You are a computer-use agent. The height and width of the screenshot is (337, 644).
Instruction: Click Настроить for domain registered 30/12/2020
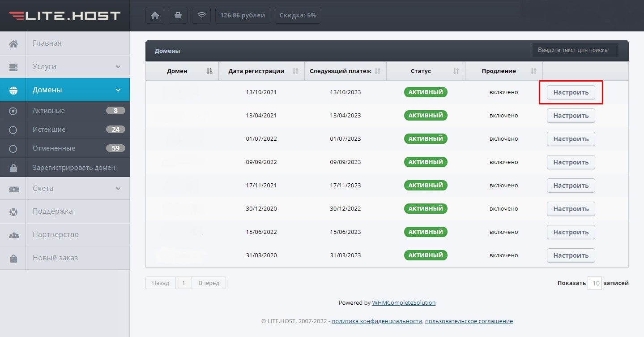point(571,209)
